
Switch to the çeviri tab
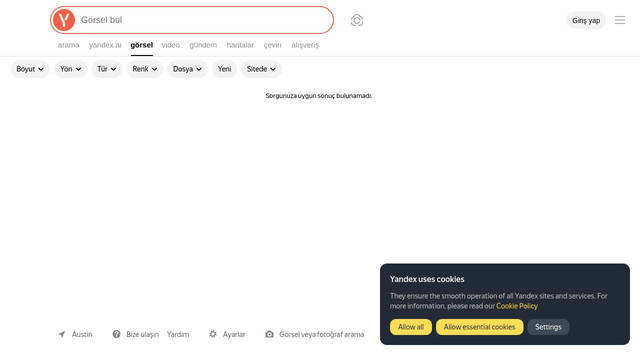pyautogui.click(x=272, y=45)
